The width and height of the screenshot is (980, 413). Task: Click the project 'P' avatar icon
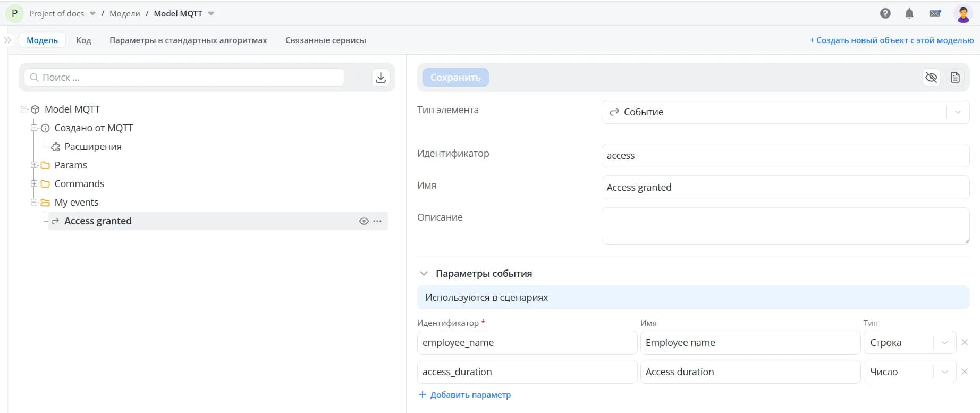15,13
